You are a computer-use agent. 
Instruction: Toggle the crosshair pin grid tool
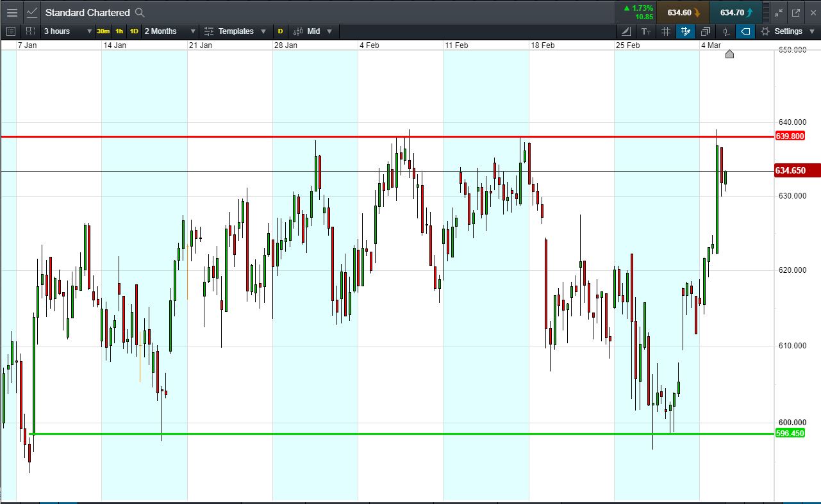(686, 31)
